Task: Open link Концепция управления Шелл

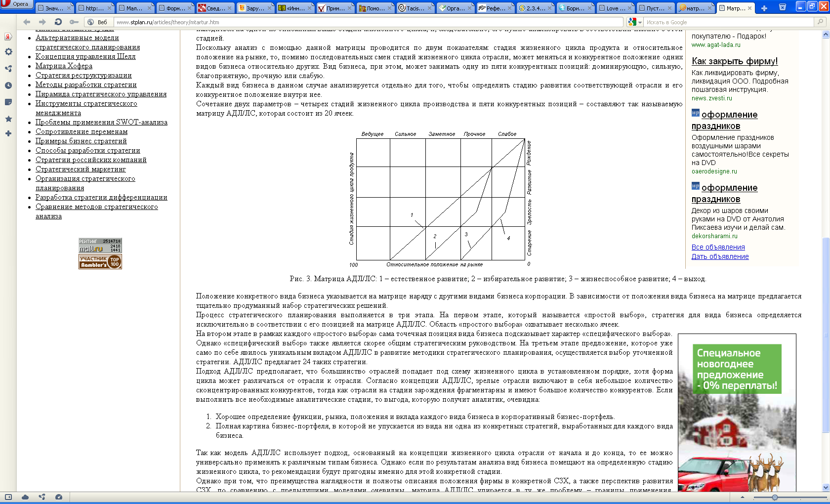Action: 85,56
